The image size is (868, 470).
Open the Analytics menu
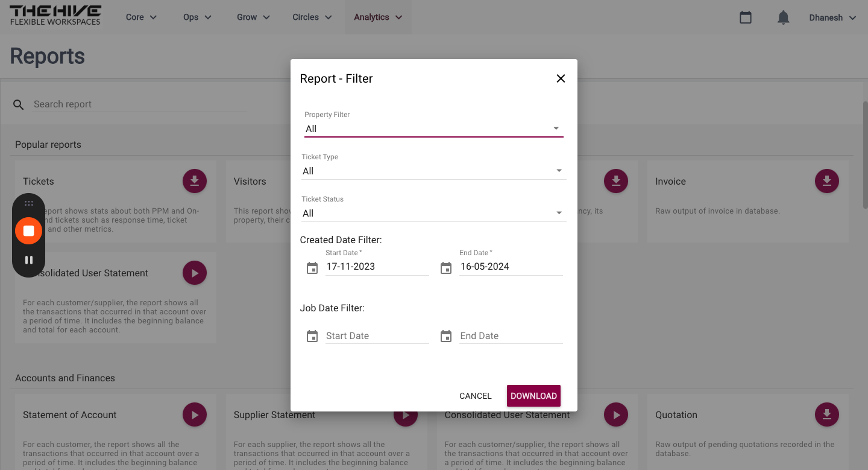tap(378, 17)
